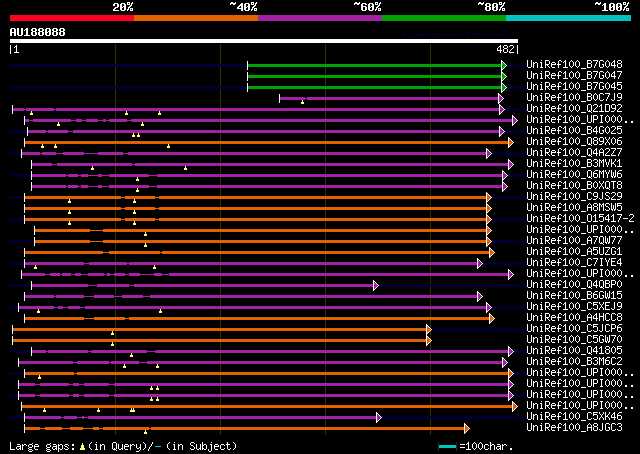640x454 pixels.
Task: Click the purple arrowhead of the UniRef100_B0C7J9 alignment
Action: click(x=501, y=98)
